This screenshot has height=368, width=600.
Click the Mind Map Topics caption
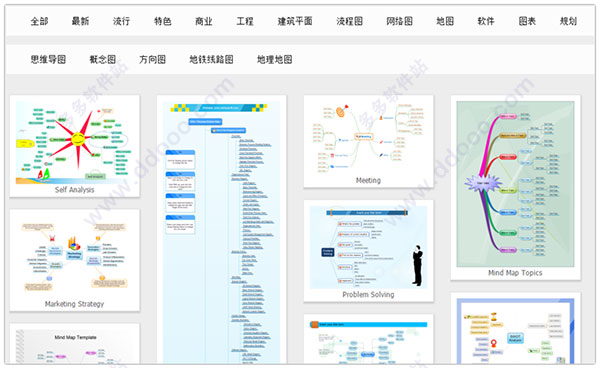[515, 272]
